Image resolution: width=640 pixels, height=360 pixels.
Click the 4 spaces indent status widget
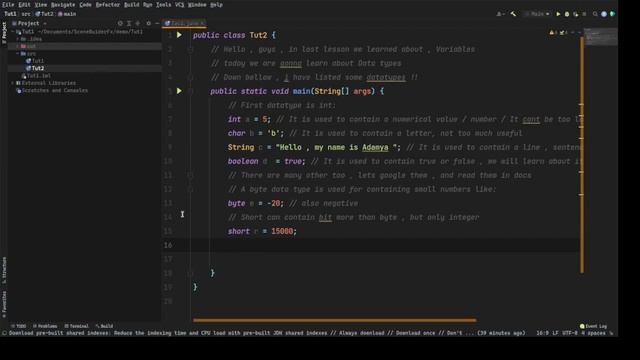[593, 333]
